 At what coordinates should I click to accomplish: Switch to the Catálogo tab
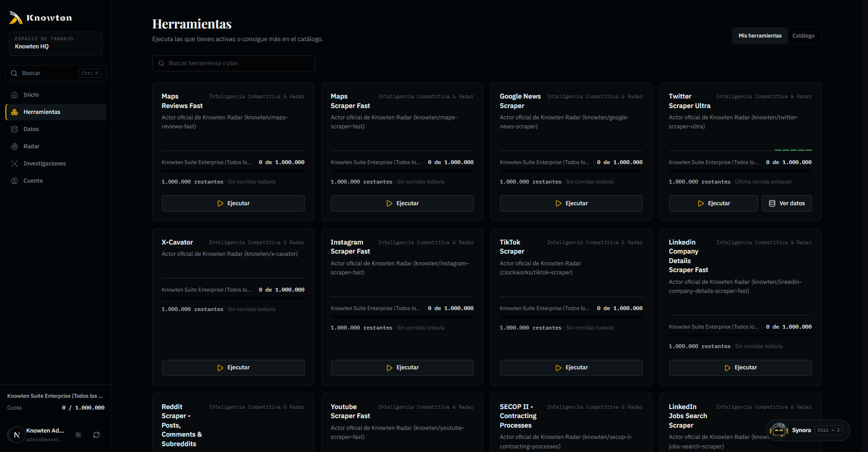pos(803,36)
